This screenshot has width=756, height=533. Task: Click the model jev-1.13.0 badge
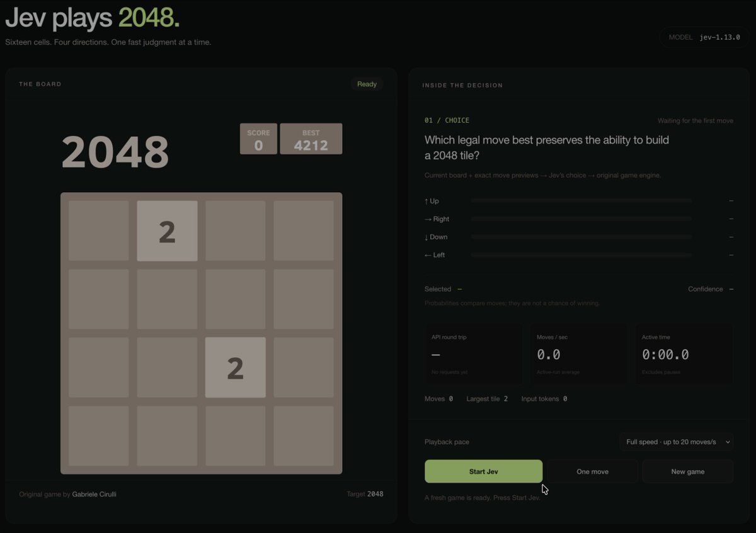[704, 37]
